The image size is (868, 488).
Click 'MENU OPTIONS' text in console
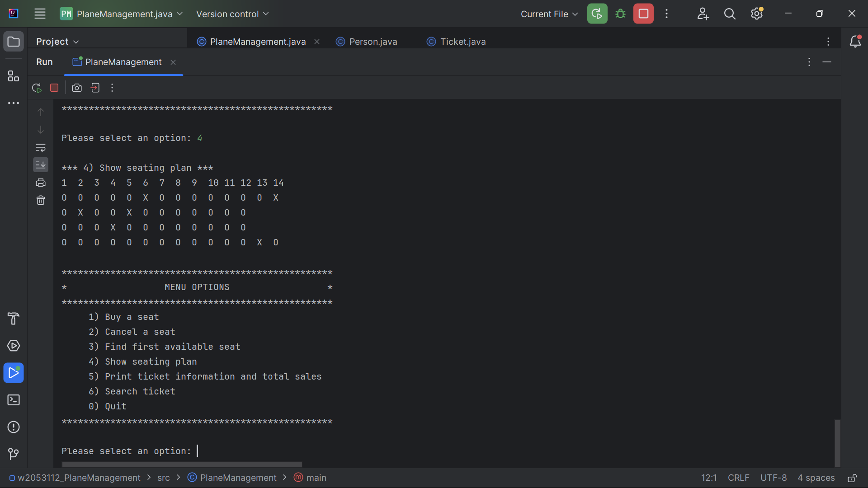(x=197, y=287)
